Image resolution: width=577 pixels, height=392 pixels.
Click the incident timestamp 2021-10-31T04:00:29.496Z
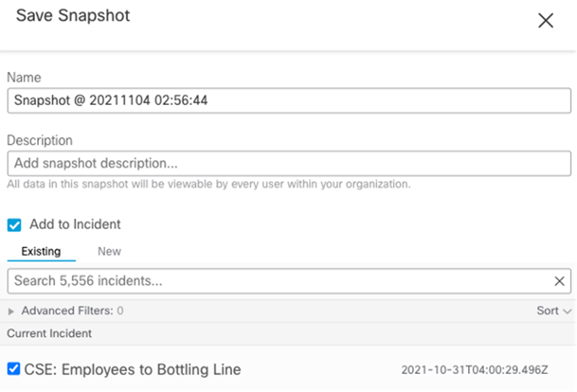click(x=474, y=370)
